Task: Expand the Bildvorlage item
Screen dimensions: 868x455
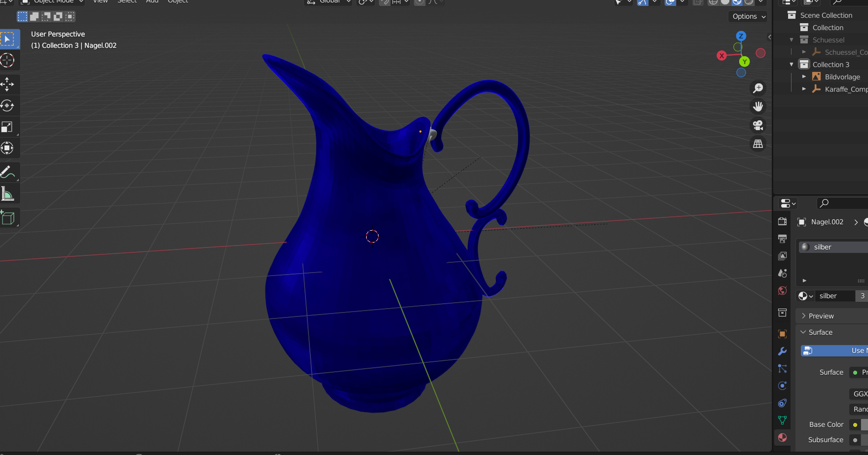Action: click(804, 77)
